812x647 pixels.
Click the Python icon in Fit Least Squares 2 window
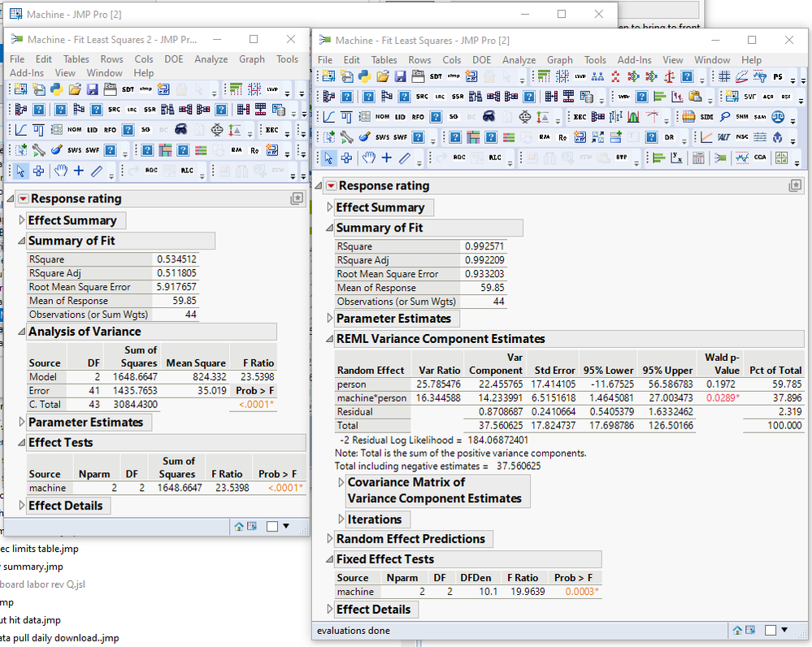pyautogui.click(x=56, y=89)
